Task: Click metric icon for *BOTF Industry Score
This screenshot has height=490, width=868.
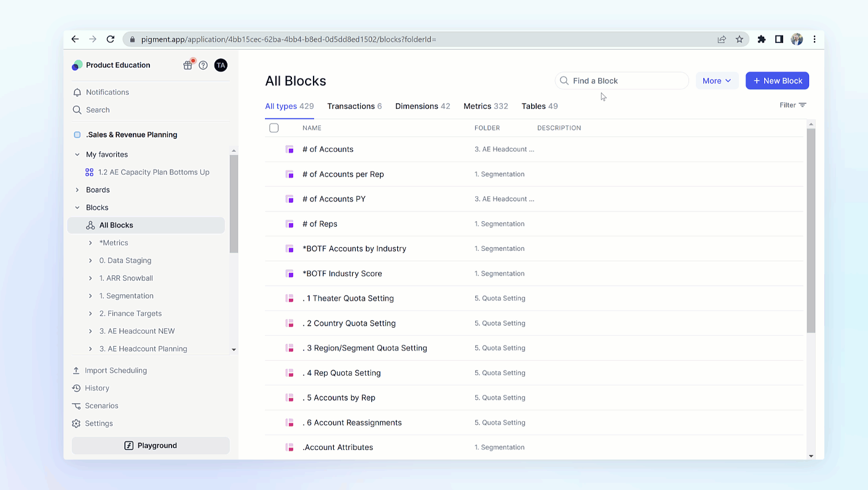Action: 290,274
